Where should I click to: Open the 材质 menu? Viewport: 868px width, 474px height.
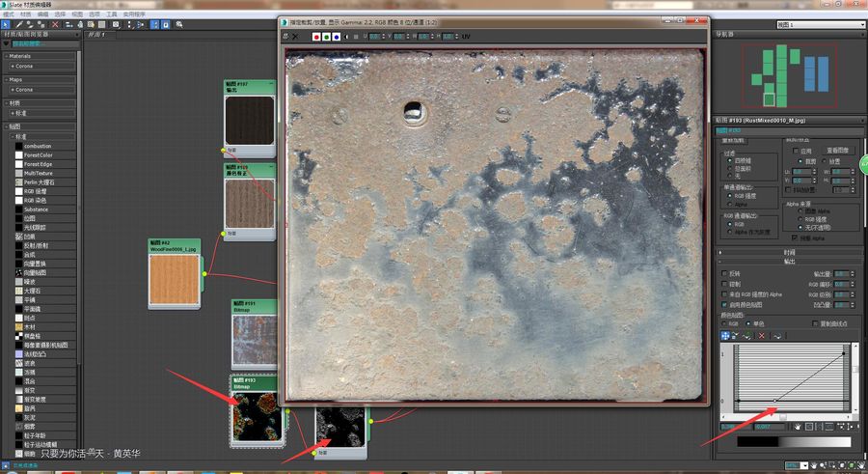click(x=25, y=14)
